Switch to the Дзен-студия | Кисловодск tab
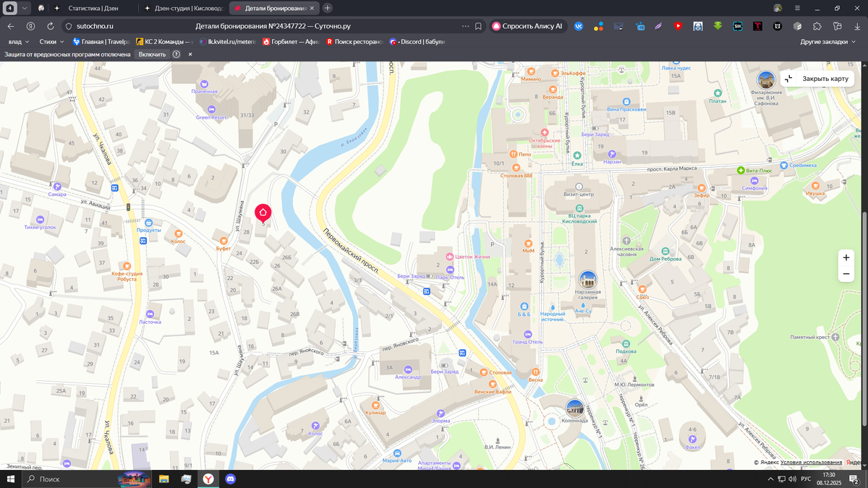The height and width of the screenshot is (488, 868). coord(184,8)
